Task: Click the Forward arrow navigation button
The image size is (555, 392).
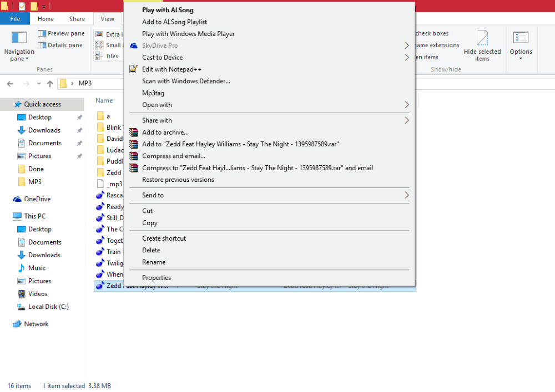Action: tap(26, 84)
